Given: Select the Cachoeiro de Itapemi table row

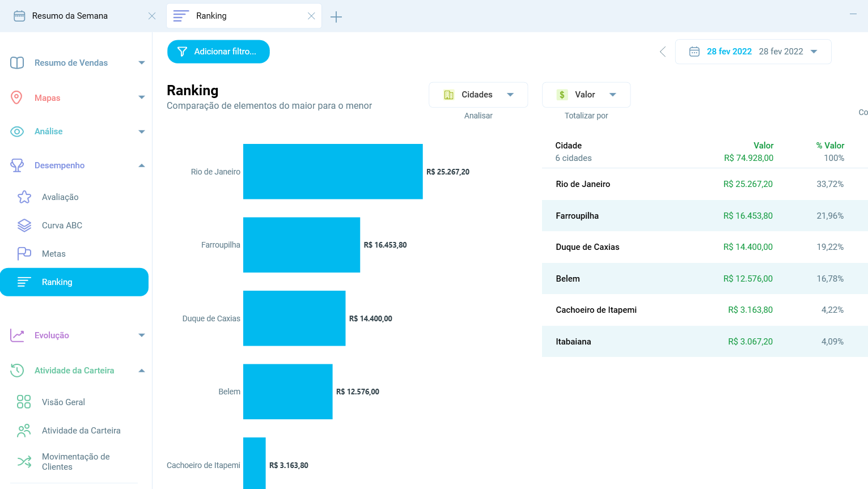Looking at the screenshot, I should 705,310.
